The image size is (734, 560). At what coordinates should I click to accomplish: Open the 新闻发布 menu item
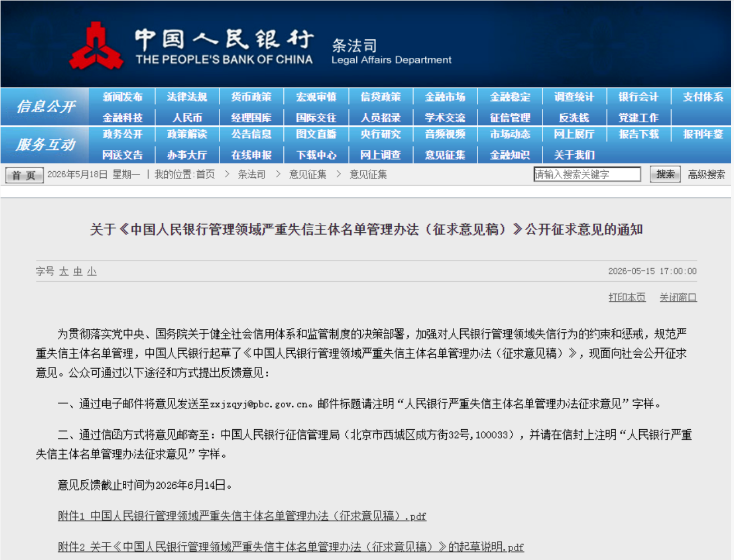[122, 97]
